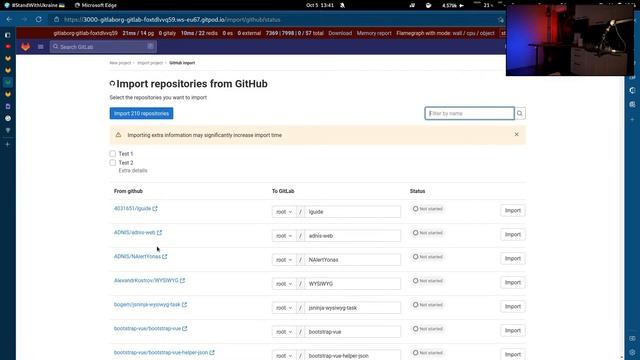Expand root namespace dropdown for adnis-web
This screenshot has height=360, width=640.
click(x=284, y=236)
